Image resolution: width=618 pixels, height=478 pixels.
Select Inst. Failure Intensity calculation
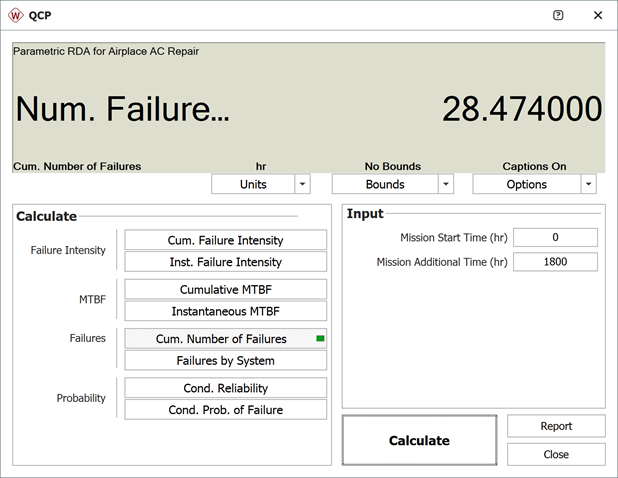point(225,262)
